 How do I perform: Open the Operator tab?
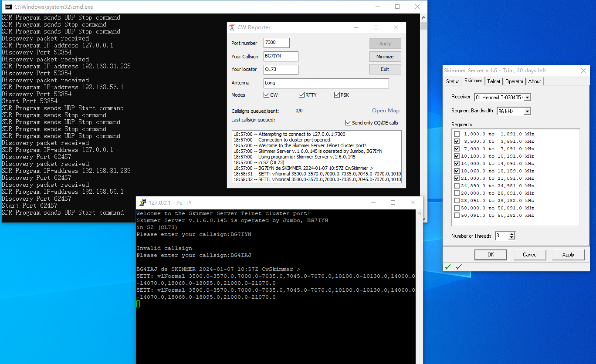pyautogui.click(x=514, y=81)
